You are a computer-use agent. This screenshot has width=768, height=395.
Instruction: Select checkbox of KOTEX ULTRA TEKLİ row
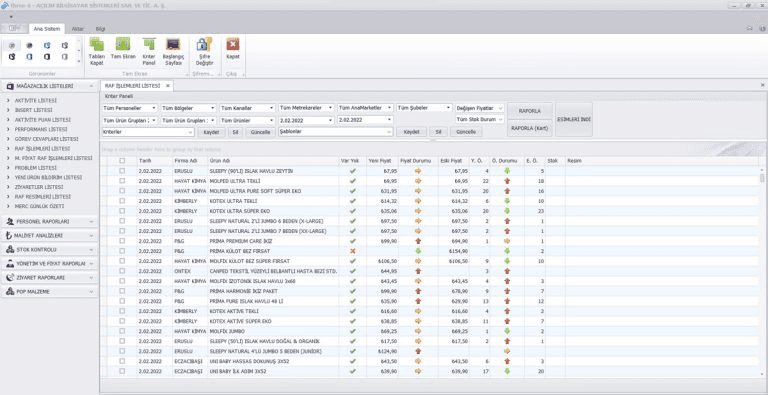tap(122, 201)
